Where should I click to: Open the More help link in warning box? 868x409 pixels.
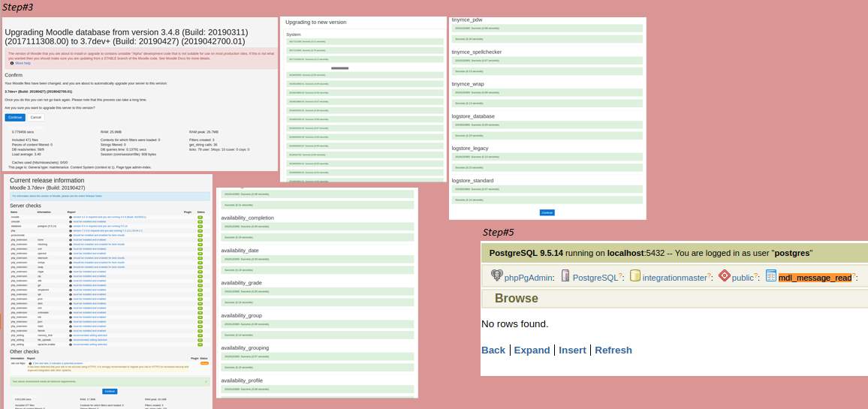[23, 63]
